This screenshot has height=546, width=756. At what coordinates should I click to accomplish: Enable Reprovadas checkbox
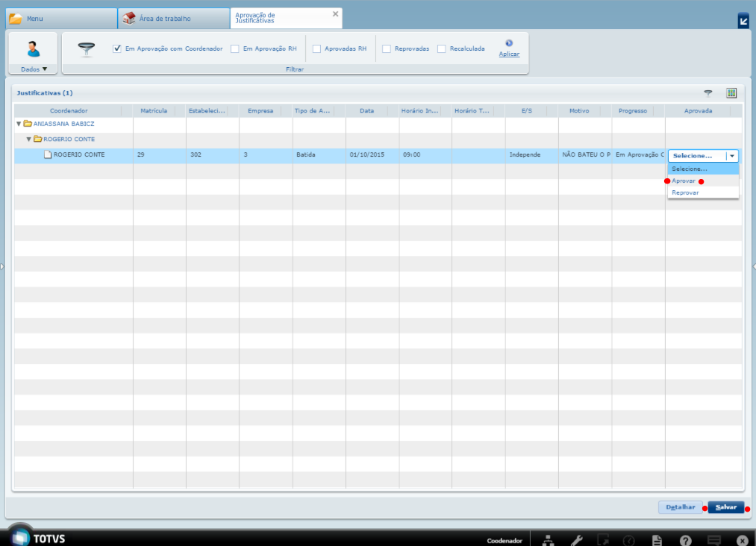(387, 48)
